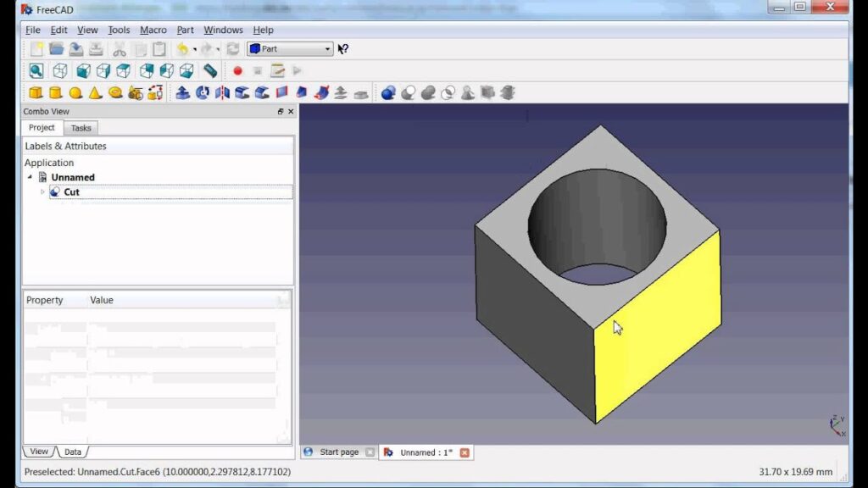Switch to the Tasks tab
The width and height of the screenshot is (868, 488).
point(81,128)
